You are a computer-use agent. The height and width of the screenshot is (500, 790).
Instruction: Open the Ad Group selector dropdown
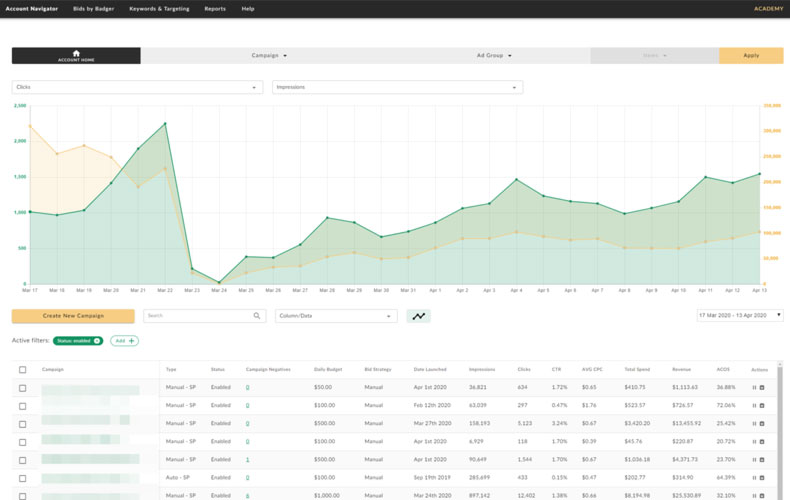(494, 55)
